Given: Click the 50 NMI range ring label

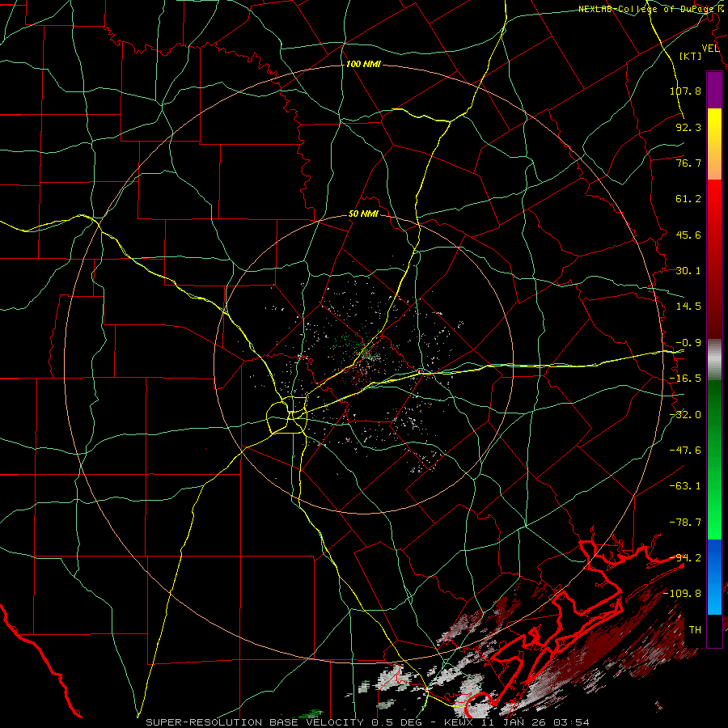Looking at the screenshot, I should point(363,214).
